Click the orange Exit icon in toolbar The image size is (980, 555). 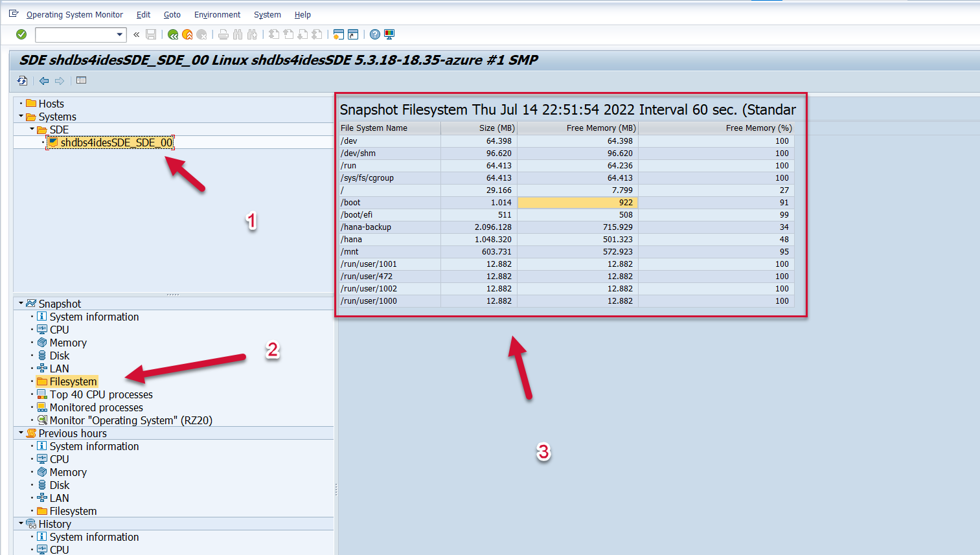(187, 34)
